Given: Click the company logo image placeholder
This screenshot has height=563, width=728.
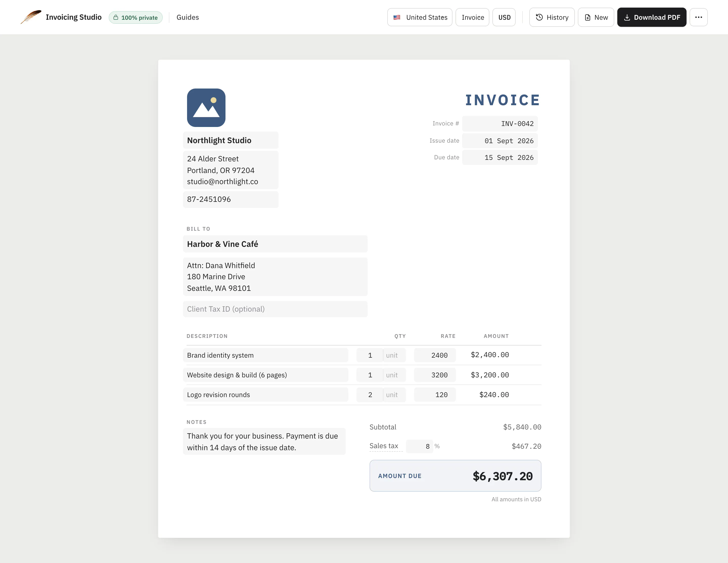Looking at the screenshot, I should point(206,108).
